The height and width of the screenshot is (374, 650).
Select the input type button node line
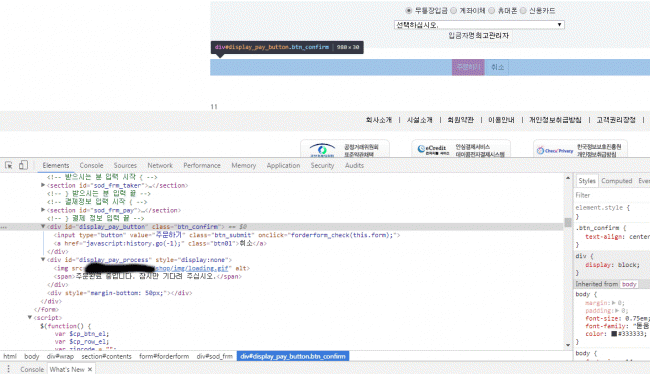click(226, 235)
